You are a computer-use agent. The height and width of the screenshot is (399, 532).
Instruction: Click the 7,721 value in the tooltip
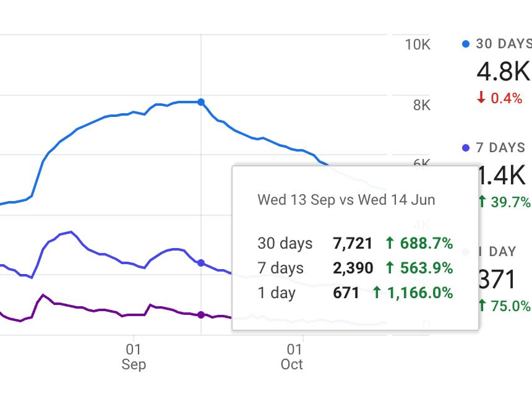click(x=353, y=243)
